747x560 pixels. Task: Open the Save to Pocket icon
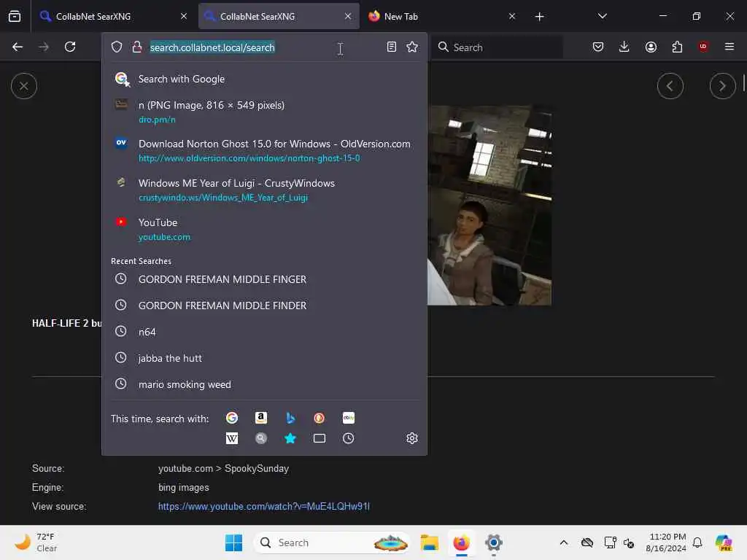[598, 47]
